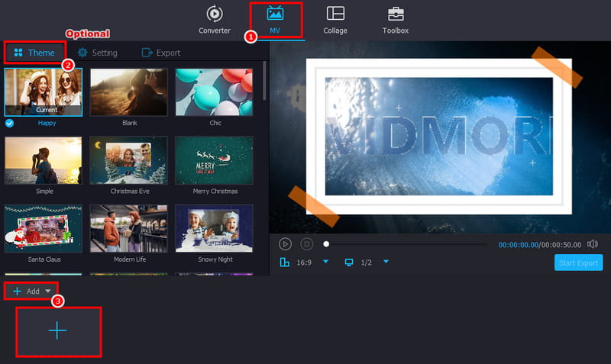
Task: Choose the Modern Life theme thumbnail
Action: point(129,228)
